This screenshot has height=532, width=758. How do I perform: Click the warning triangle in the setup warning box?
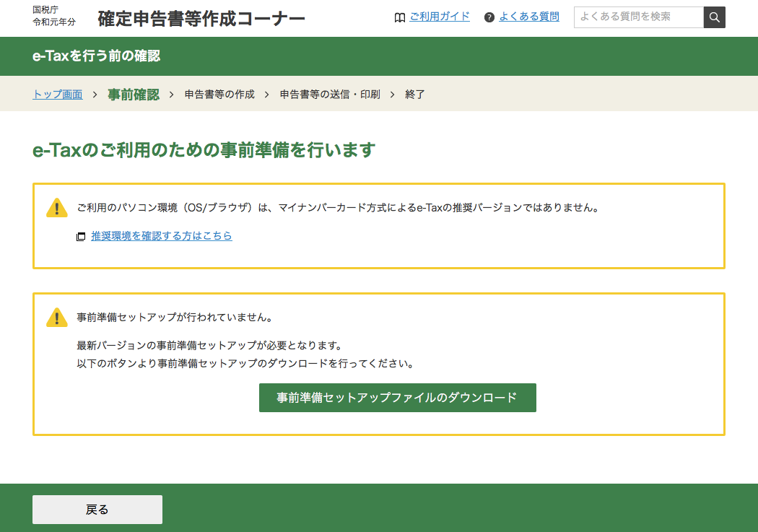click(x=56, y=317)
